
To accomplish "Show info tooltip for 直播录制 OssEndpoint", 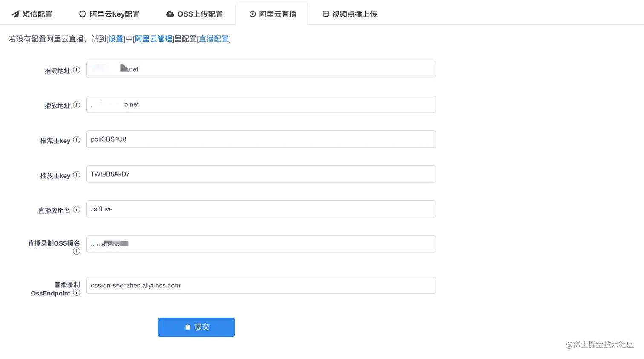I will (x=77, y=292).
